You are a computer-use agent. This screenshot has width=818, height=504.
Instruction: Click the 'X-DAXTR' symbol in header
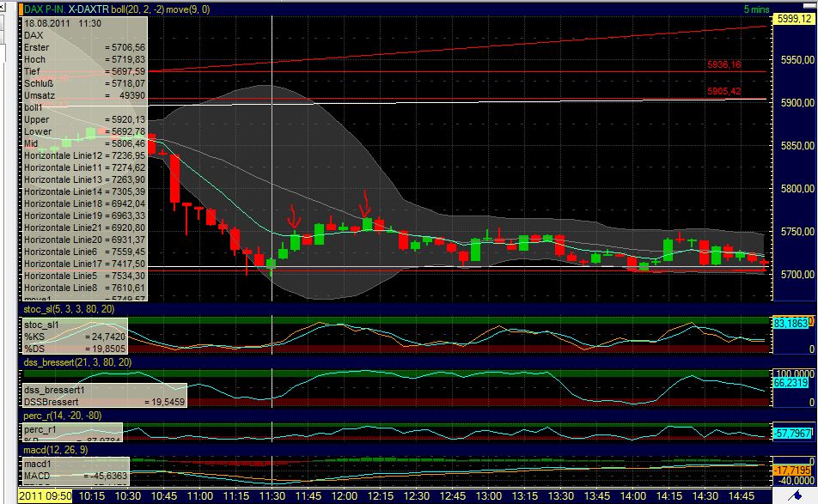pos(89,9)
